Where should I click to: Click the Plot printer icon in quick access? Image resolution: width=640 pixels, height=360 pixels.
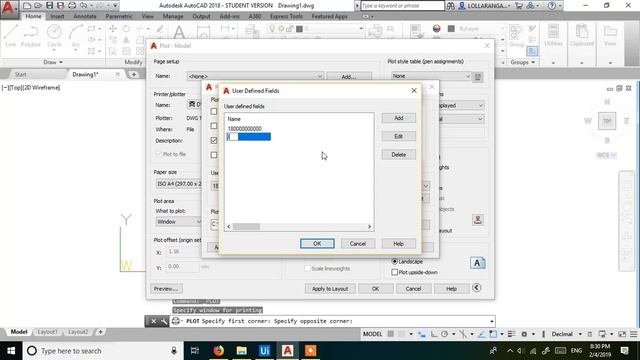(72, 6)
